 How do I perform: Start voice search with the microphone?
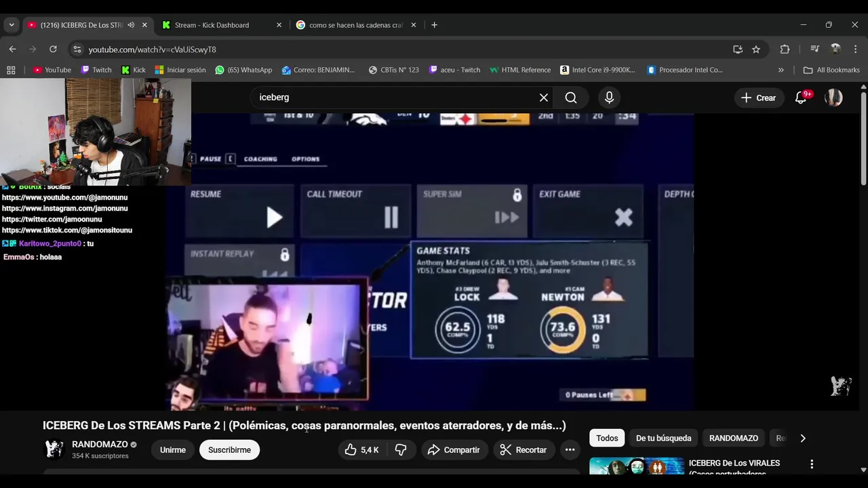coord(609,98)
